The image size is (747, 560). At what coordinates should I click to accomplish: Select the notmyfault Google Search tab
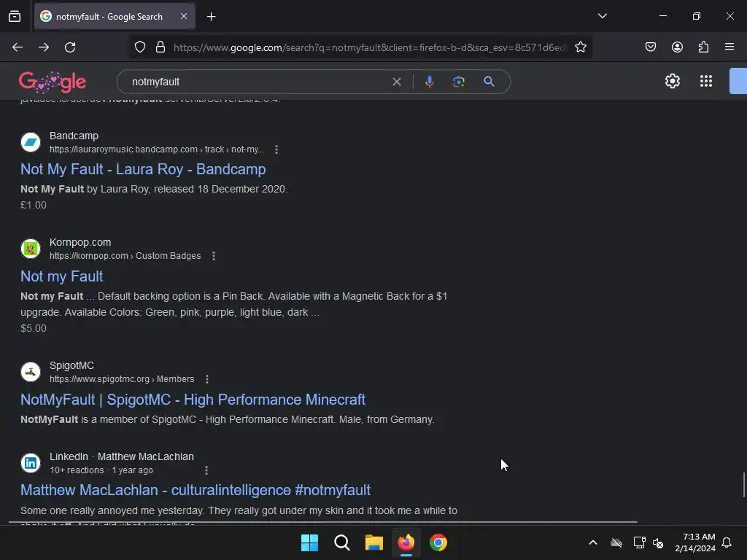(115, 17)
